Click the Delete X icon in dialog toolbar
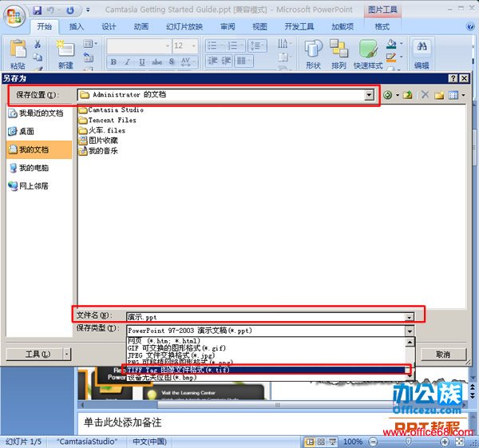The width and height of the screenshot is (479, 448). (425, 95)
